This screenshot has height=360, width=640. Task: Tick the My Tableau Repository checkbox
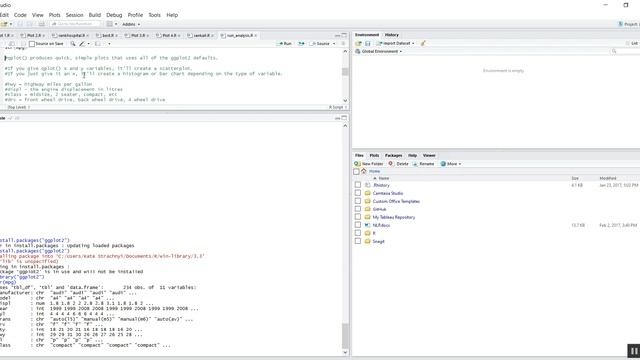click(358, 217)
